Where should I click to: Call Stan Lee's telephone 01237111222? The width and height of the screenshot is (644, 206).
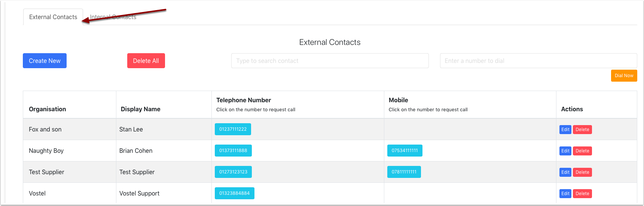coord(233,129)
